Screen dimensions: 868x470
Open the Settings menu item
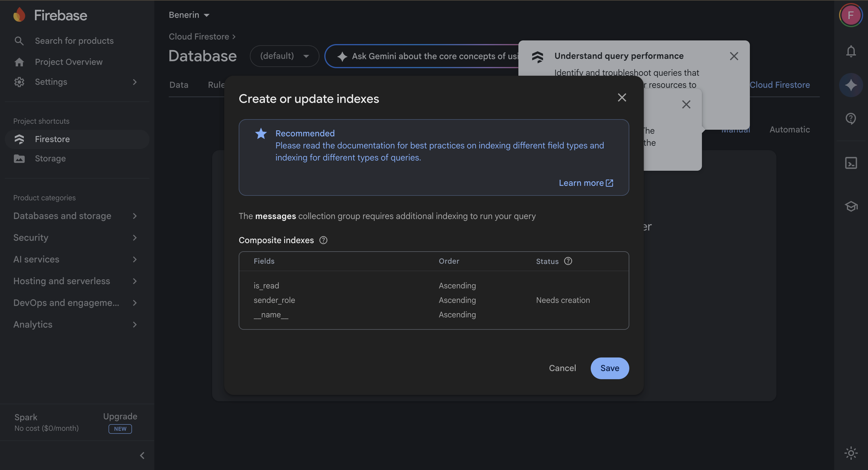[x=51, y=82]
